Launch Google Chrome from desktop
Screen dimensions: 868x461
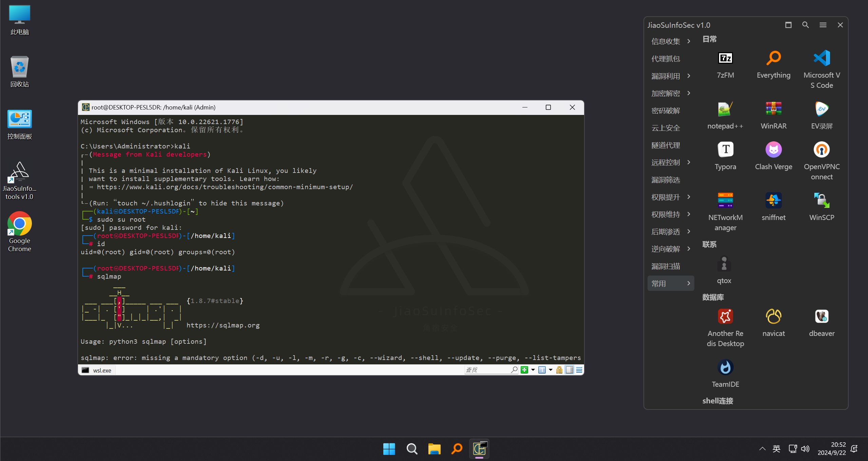tap(19, 232)
